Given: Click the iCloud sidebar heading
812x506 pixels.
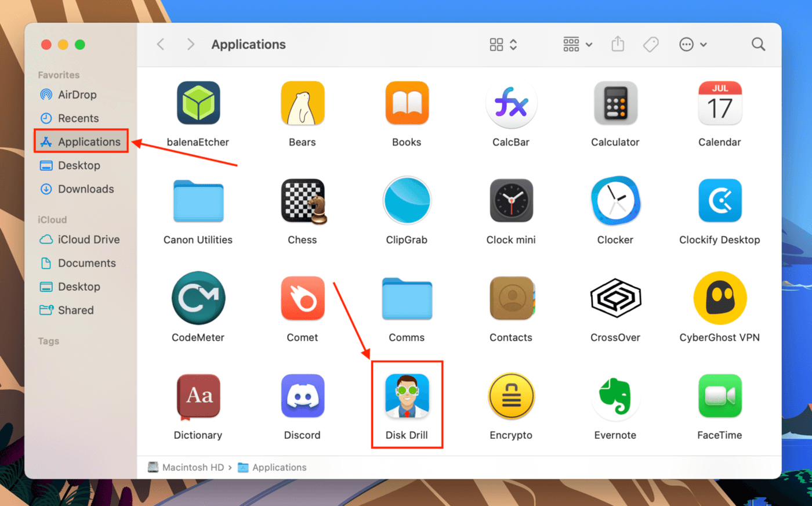Looking at the screenshot, I should pyautogui.click(x=52, y=220).
